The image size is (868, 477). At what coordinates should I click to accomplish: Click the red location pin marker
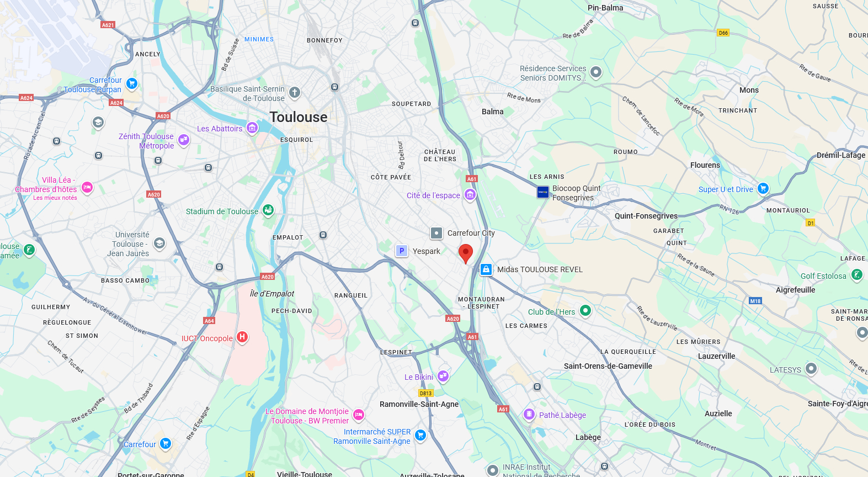[x=466, y=253]
